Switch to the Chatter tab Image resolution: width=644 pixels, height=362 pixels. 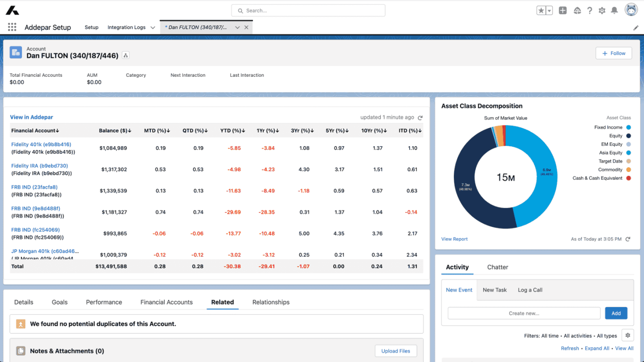[x=497, y=267]
